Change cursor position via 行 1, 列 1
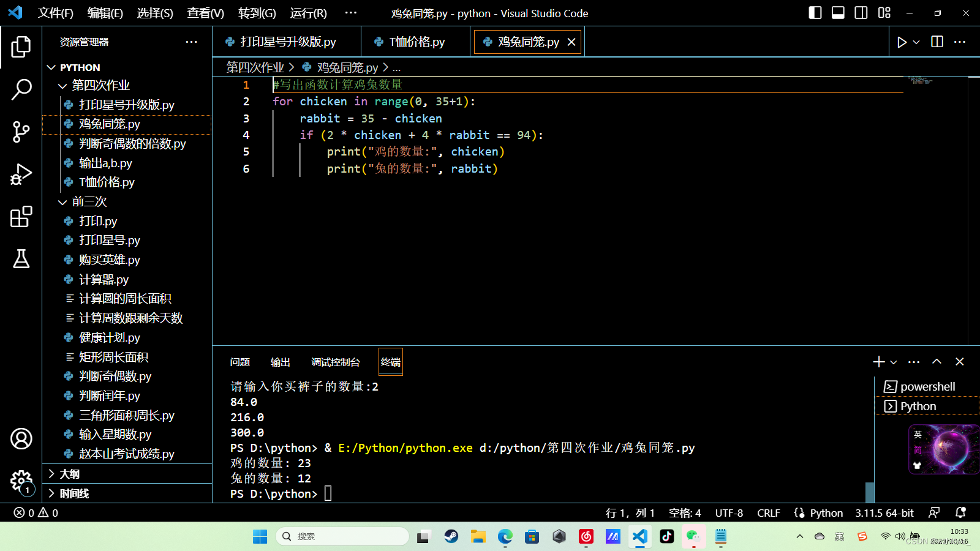Screen dimensions: 980x551 (630, 513)
